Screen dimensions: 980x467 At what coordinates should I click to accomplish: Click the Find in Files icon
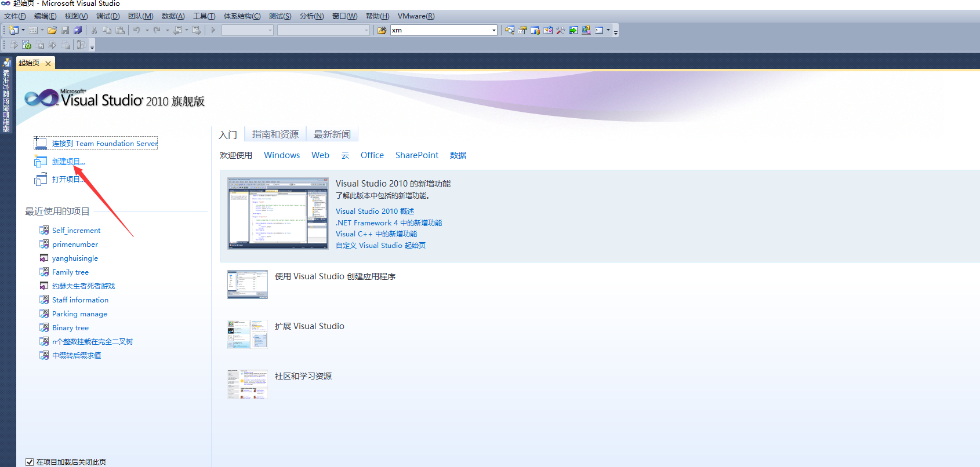pyautogui.click(x=382, y=30)
